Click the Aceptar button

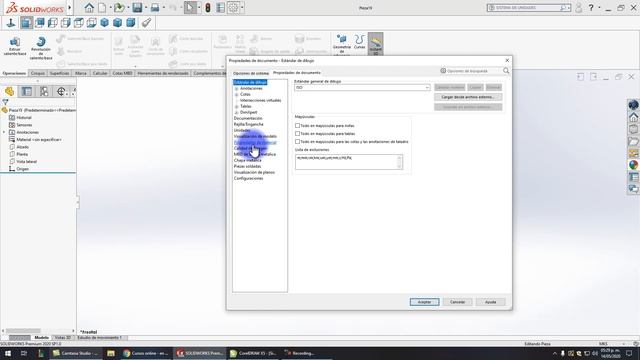tap(424, 302)
